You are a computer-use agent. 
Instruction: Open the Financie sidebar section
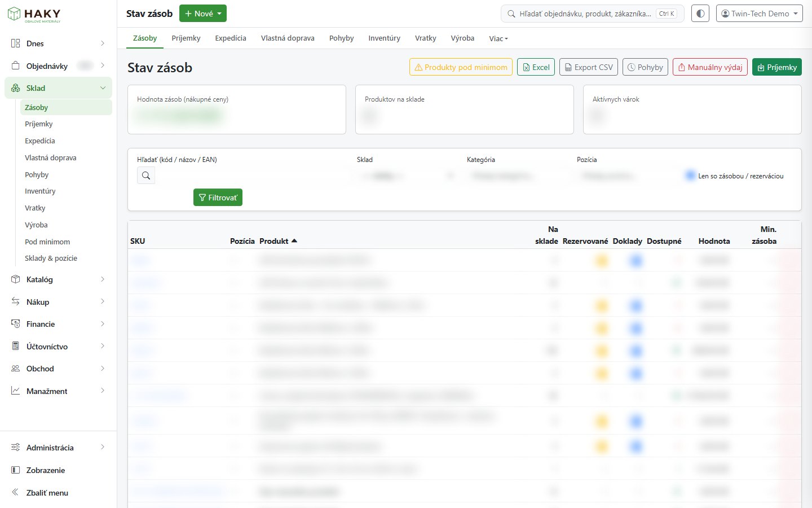point(58,324)
